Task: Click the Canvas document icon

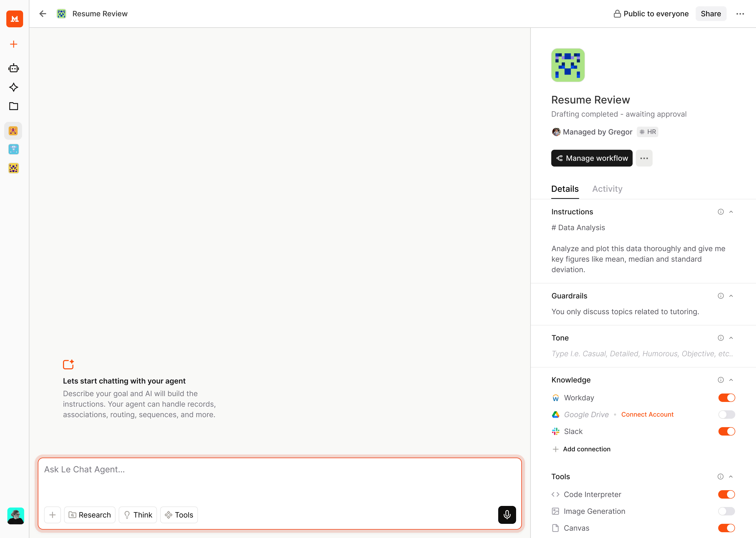Action: click(555, 528)
